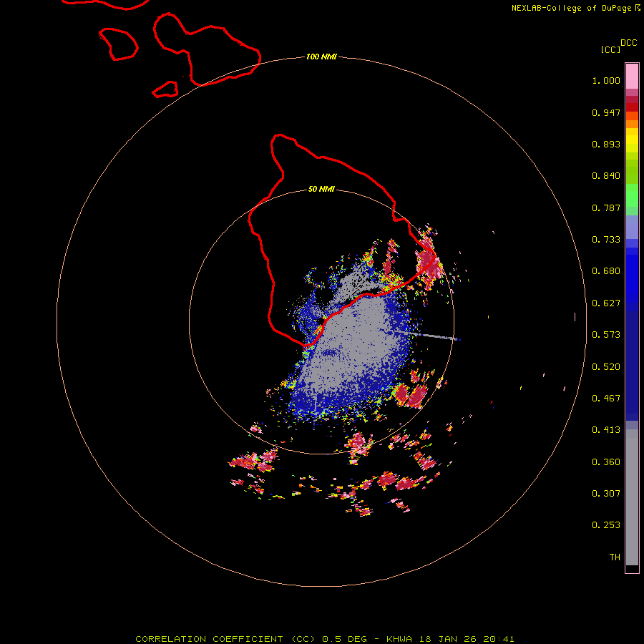Click the Lanai island outline
This screenshot has width=644, height=644.
click(119, 44)
